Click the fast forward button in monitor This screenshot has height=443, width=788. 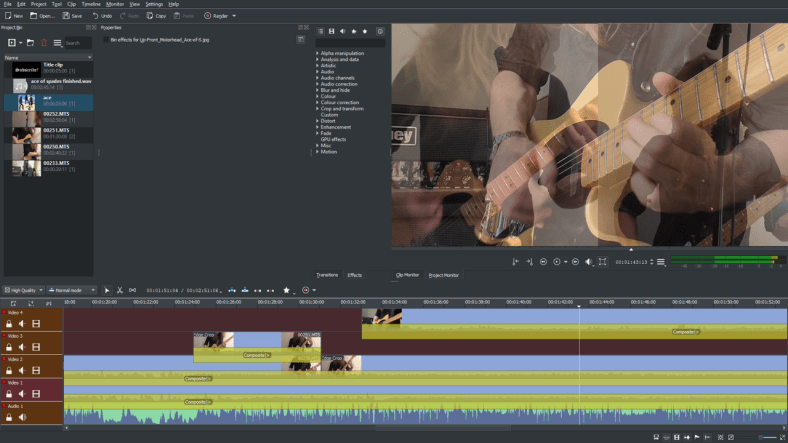pyautogui.click(x=575, y=262)
